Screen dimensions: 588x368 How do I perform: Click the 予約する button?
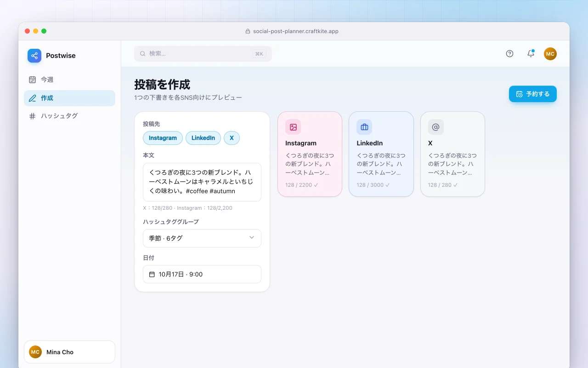pyautogui.click(x=533, y=94)
